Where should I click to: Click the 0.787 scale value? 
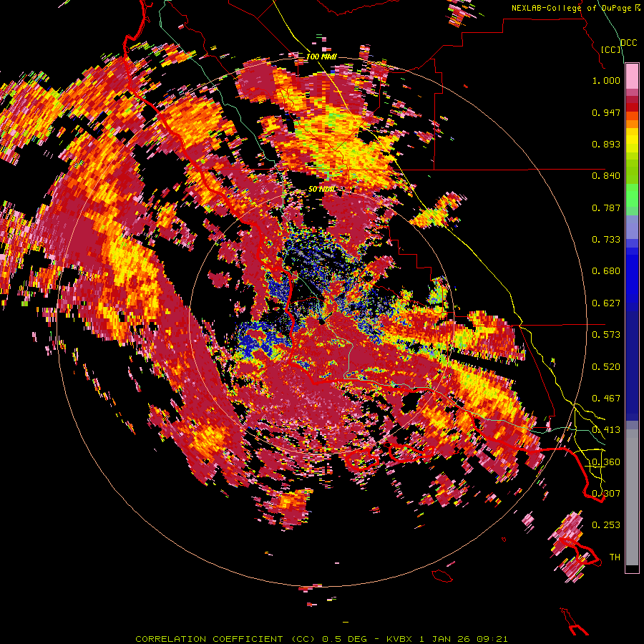[606, 208]
